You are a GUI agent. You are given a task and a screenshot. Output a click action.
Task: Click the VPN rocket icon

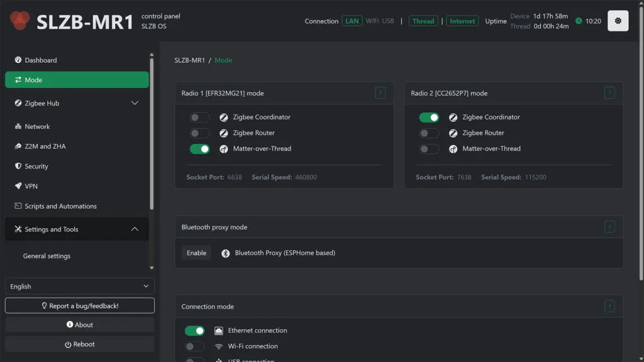pyautogui.click(x=18, y=186)
